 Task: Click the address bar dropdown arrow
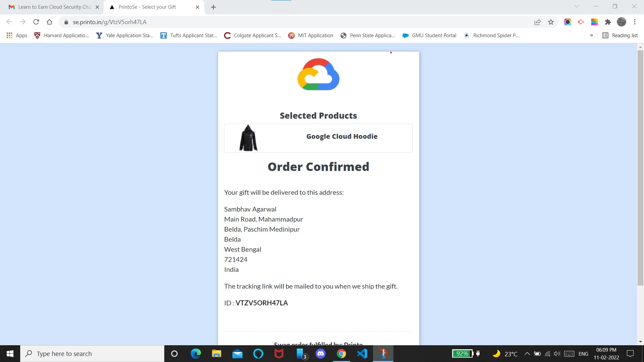tap(576, 7)
